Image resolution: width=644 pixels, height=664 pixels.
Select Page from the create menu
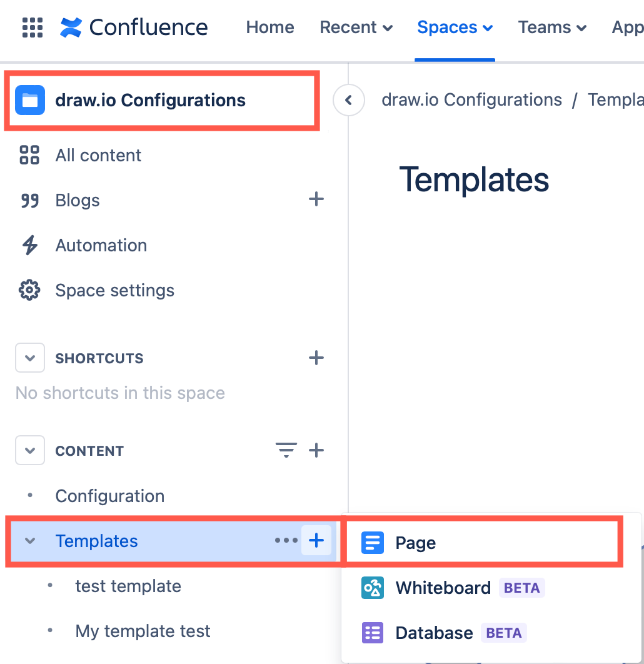[x=415, y=543]
